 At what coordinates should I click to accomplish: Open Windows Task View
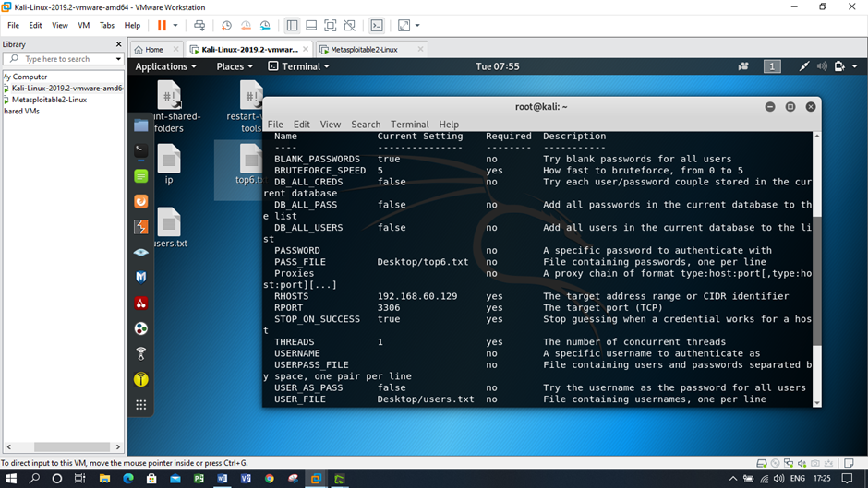(x=80, y=479)
